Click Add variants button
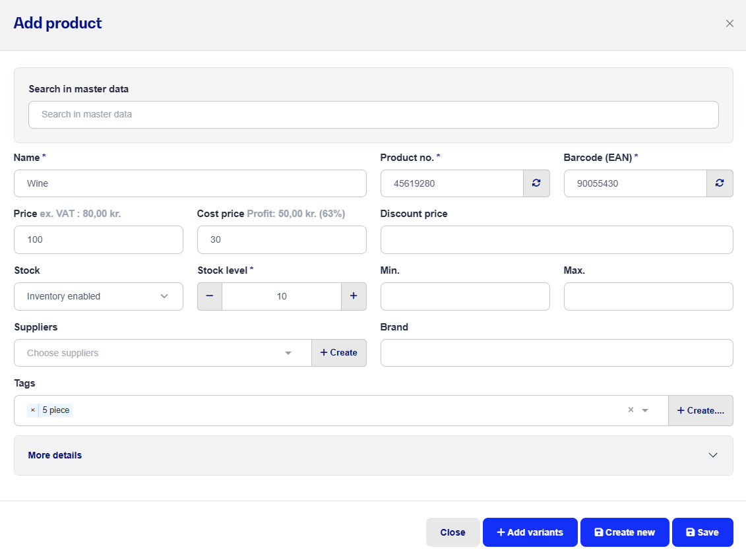Screen dimensions: 746x560 (x=530, y=532)
